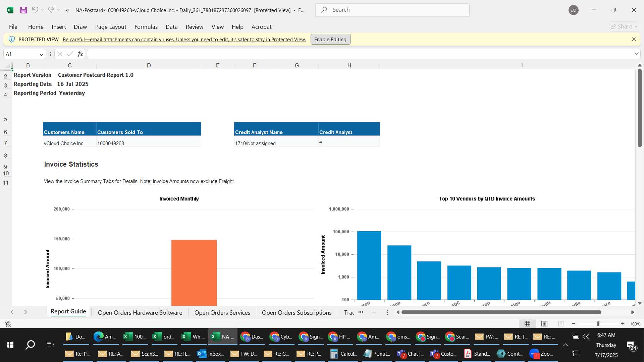The image size is (644, 362).
Task: Click the Share button
Action: 624,26
